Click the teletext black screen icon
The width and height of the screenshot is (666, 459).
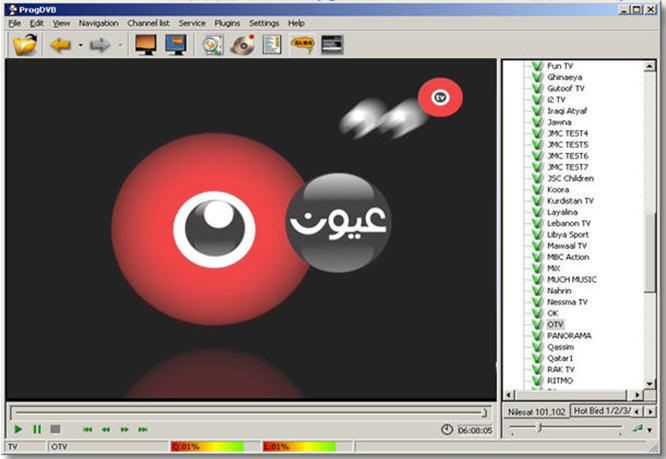tap(332, 45)
